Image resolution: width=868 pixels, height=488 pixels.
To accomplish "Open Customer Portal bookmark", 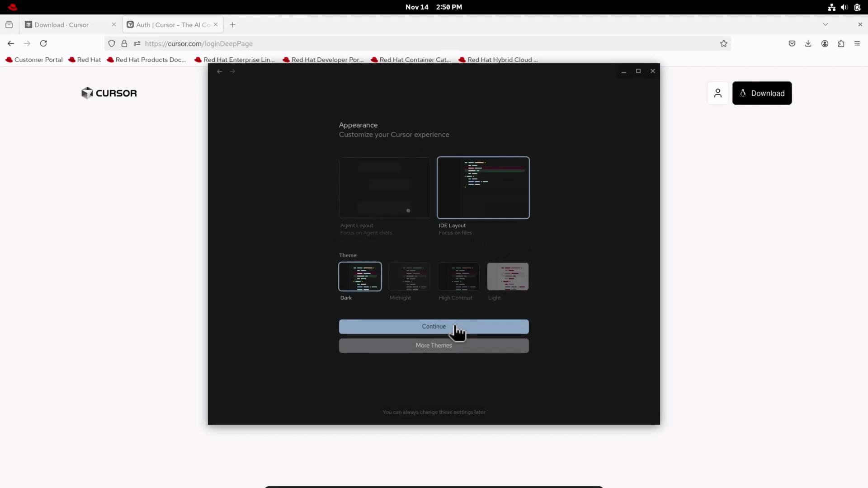I will 34,60.
